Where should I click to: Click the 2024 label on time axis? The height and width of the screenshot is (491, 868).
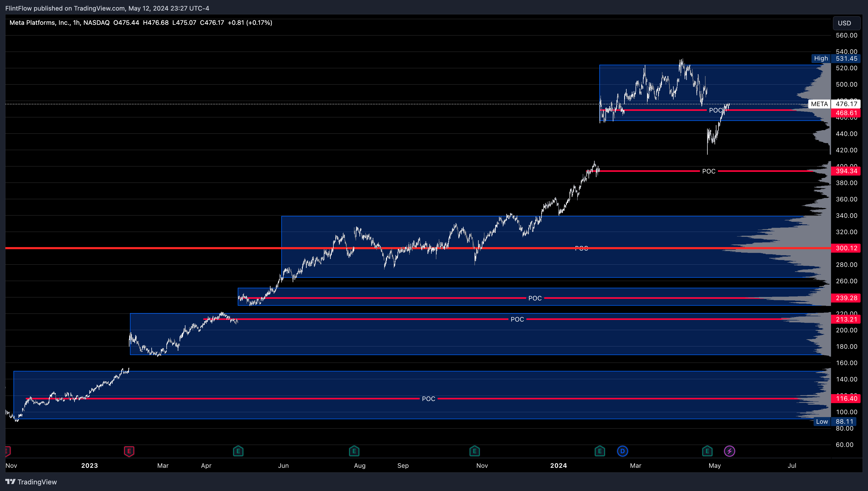tap(558, 465)
